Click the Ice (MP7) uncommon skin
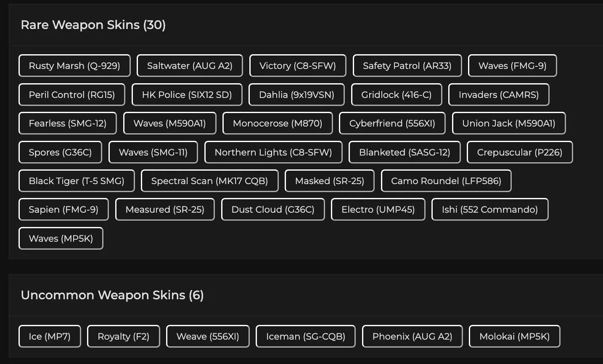Viewport: 603px width, 364px height. tap(50, 336)
